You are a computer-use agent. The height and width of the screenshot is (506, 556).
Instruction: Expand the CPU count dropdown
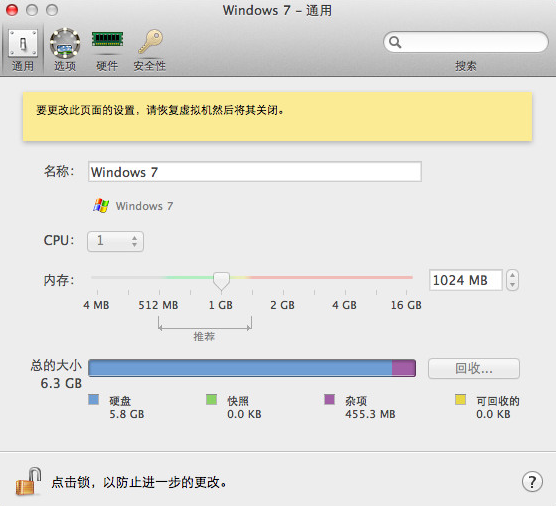tap(115, 241)
